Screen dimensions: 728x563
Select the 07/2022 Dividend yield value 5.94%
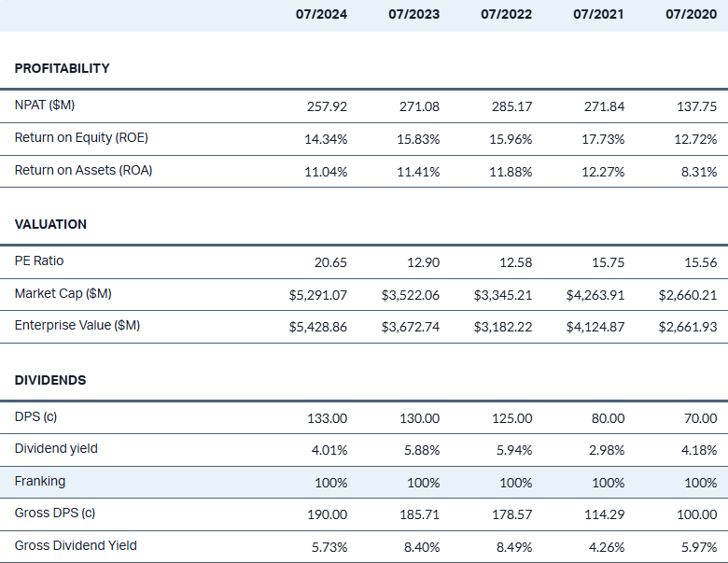pos(513,450)
